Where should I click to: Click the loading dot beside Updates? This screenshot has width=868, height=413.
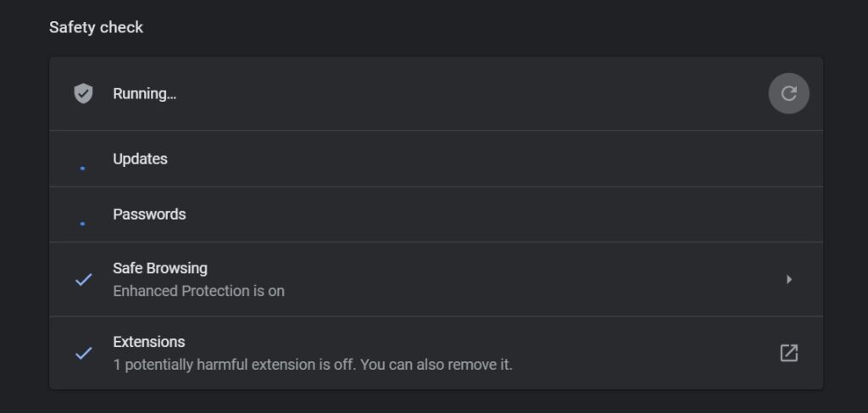[82, 168]
